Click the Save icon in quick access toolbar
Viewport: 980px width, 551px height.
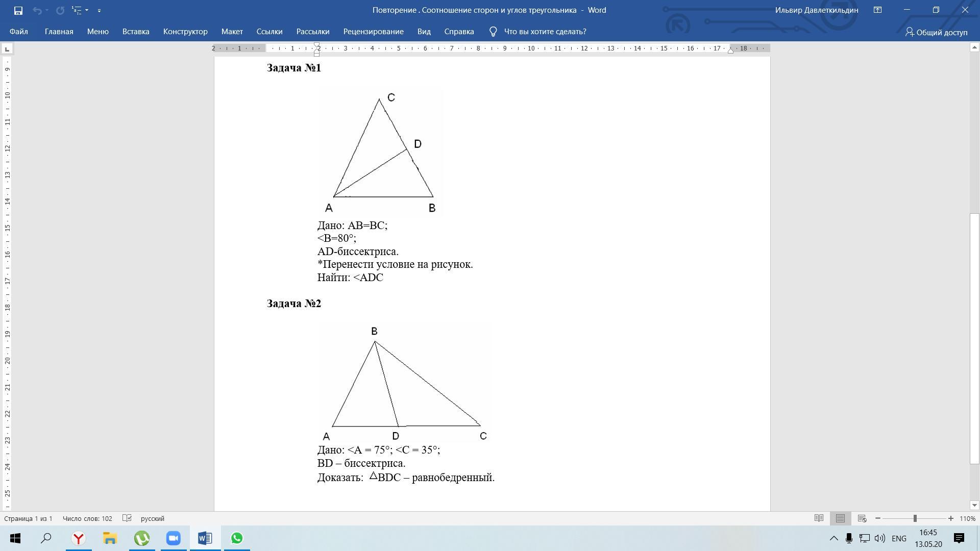tap(18, 10)
